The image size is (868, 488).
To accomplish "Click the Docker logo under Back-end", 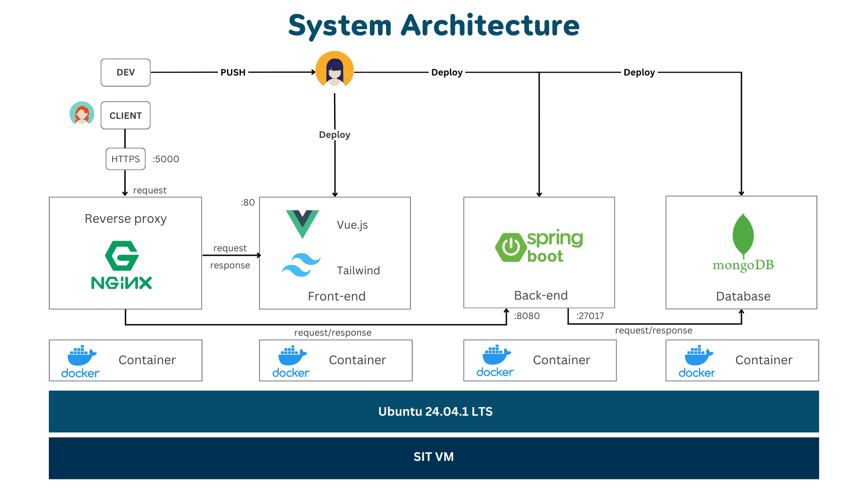I will click(495, 361).
